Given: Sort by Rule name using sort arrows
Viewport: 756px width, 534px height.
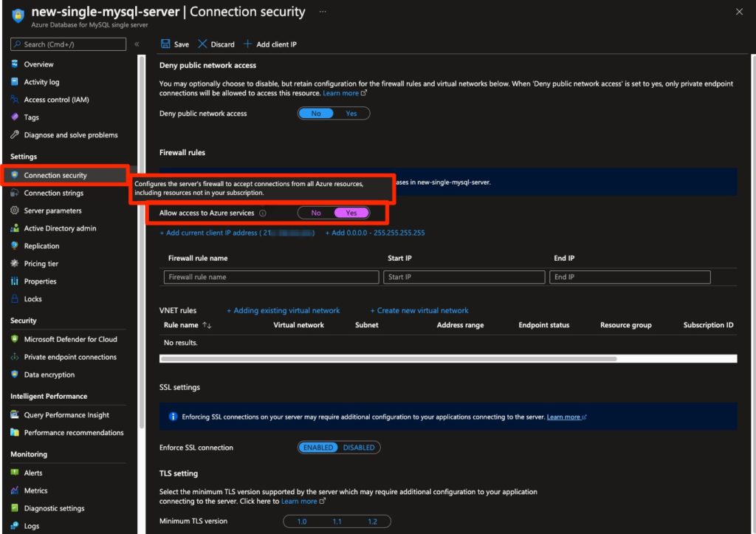Looking at the screenshot, I should tap(207, 325).
